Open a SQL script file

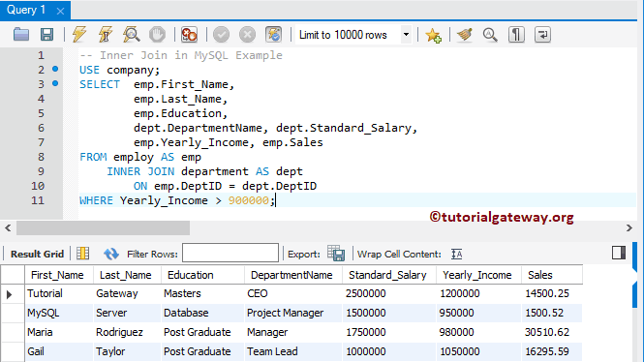21,35
